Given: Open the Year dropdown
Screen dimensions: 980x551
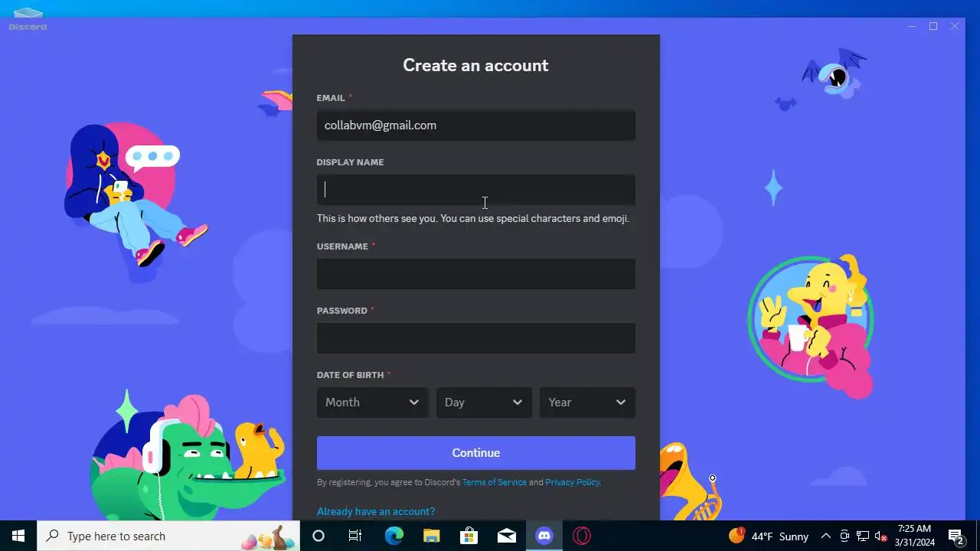Looking at the screenshot, I should coord(587,403).
